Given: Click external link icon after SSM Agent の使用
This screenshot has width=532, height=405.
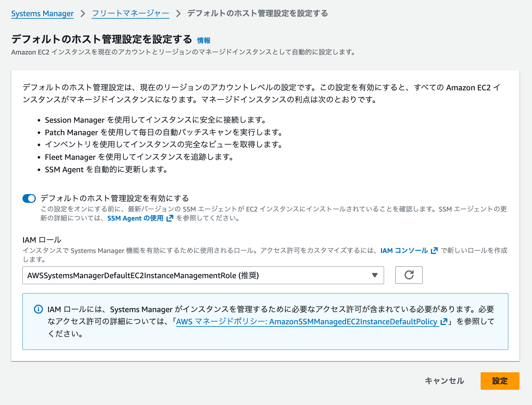Looking at the screenshot, I should [170, 218].
